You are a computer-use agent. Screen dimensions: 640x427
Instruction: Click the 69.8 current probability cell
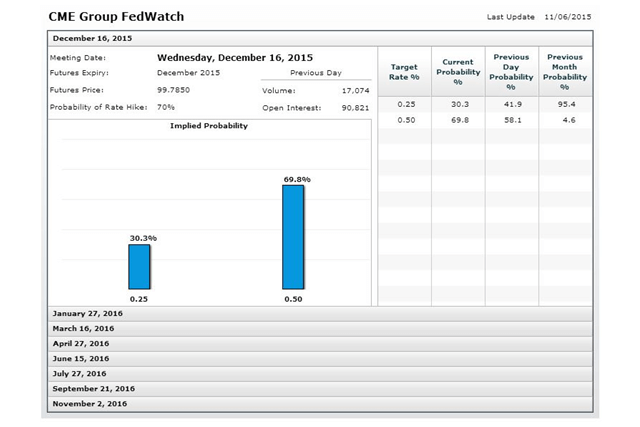pyautogui.click(x=460, y=120)
